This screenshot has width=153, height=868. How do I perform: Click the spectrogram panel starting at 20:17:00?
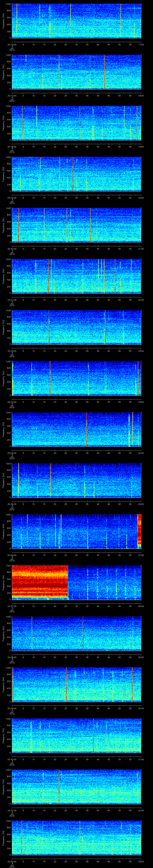click(x=76, y=72)
